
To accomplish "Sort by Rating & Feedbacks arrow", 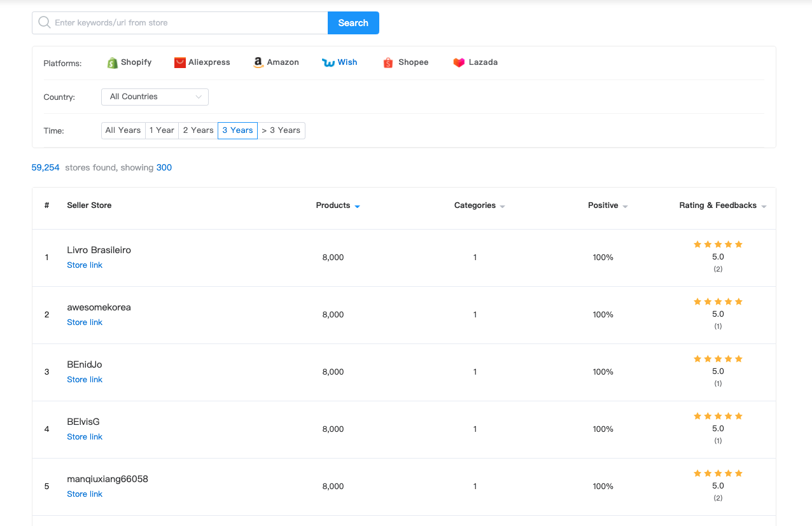I will 764,207.
